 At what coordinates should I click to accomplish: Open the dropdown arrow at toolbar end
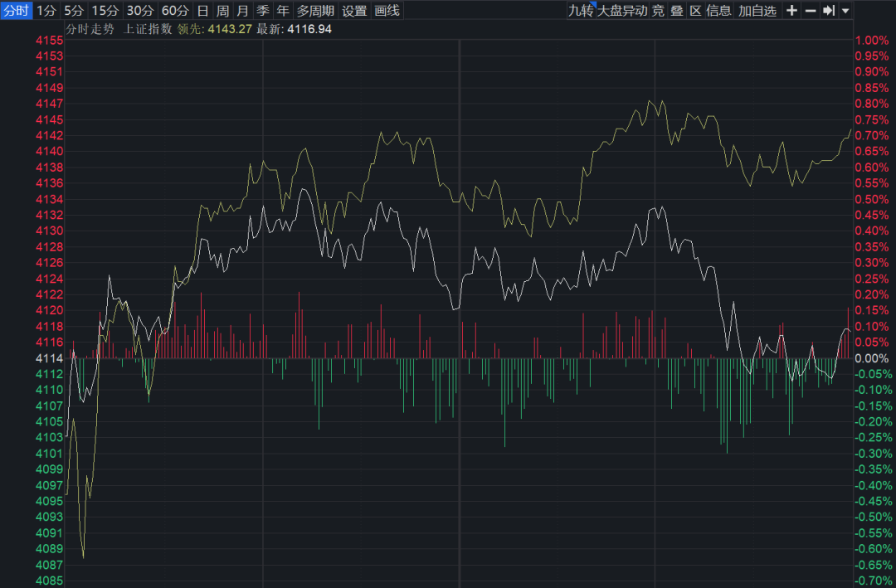tap(845, 11)
